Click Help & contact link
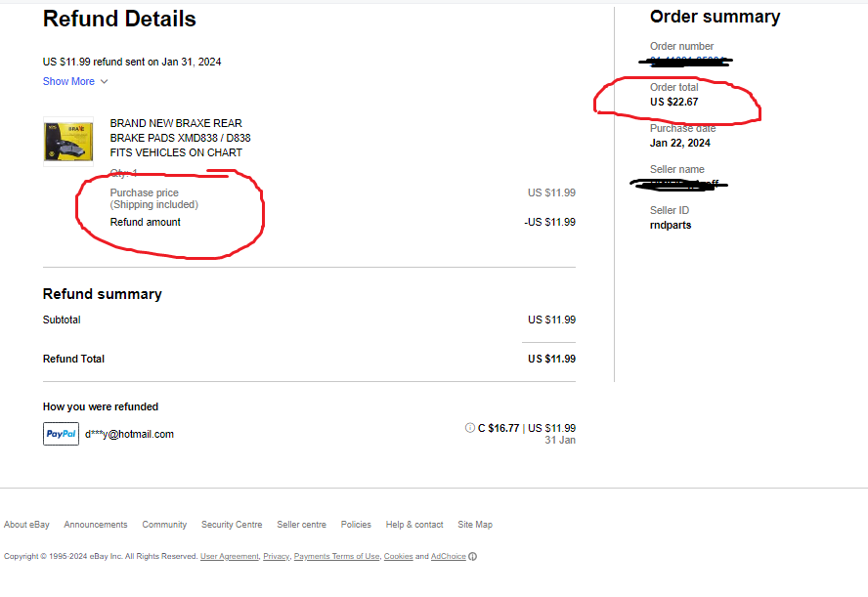The width and height of the screenshot is (868, 597). point(414,525)
